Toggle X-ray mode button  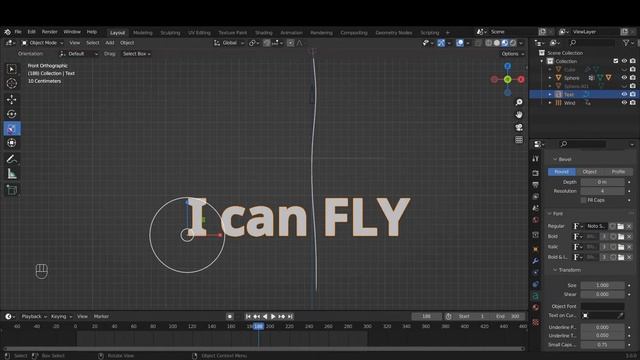pos(478,43)
